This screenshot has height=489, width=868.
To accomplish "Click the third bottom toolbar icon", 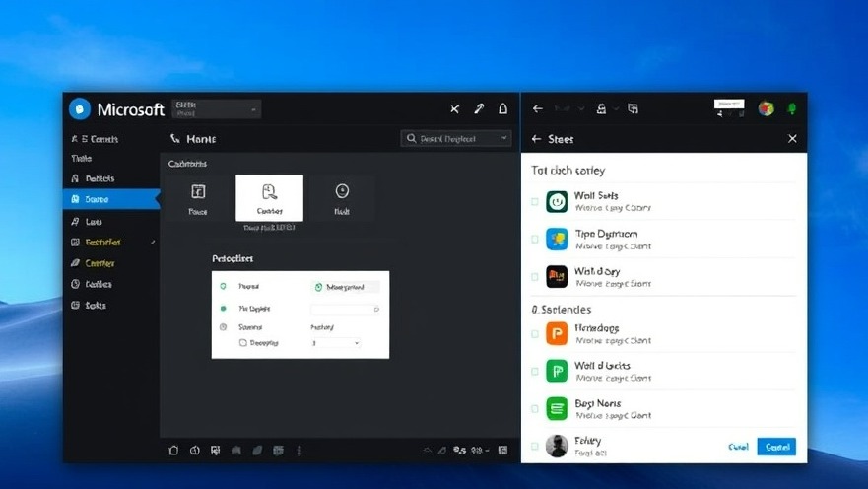I will (216, 451).
